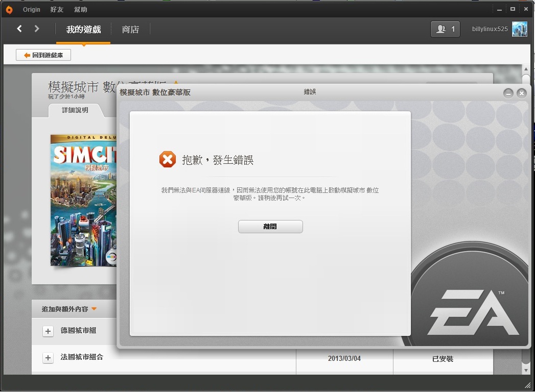Image resolution: width=535 pixels, height=392 pixels.
Task: Click the window resize grip corner
Action: point(527,385)
